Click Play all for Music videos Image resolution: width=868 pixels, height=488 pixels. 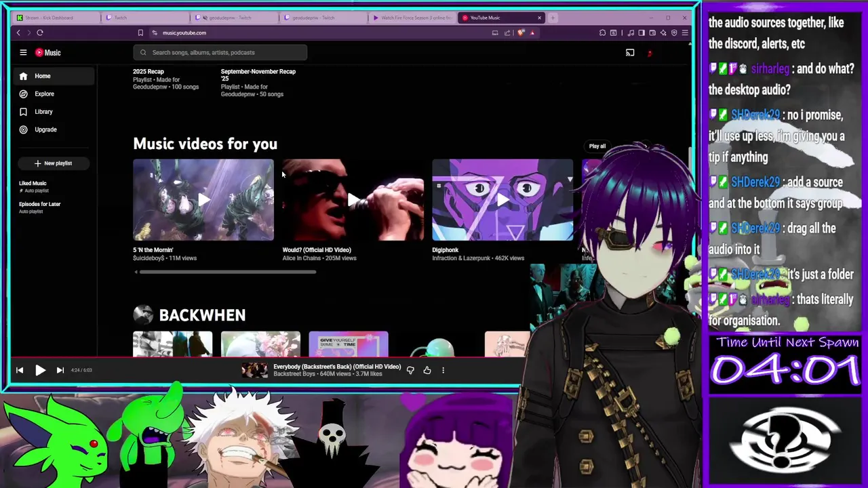[x=597, y=146]
